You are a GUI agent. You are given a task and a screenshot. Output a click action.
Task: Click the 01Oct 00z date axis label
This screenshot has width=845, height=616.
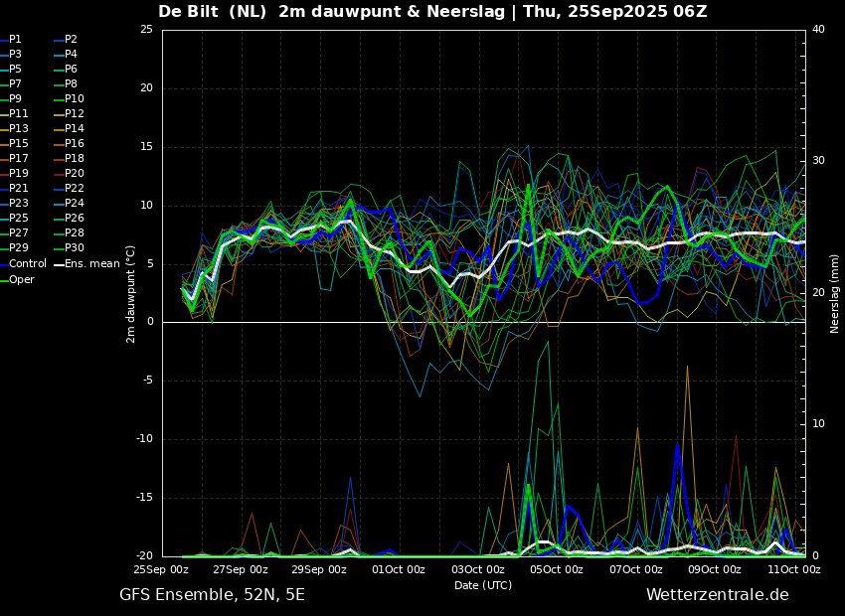[399, 569]
